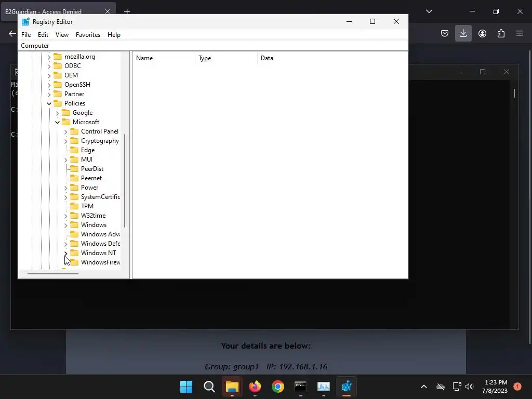Expand the W32time key
The width and height of the screenshot is (532, 399).
(x=66, y=216)
